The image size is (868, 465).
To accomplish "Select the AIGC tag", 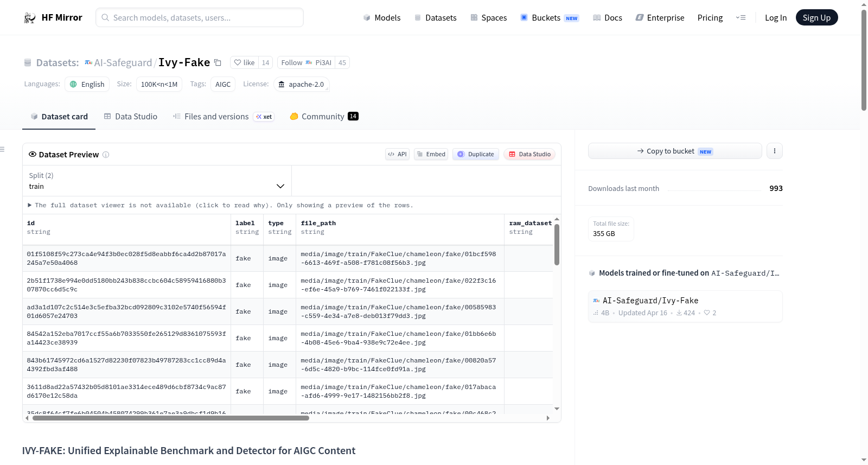I will click(x=223, y=84).
